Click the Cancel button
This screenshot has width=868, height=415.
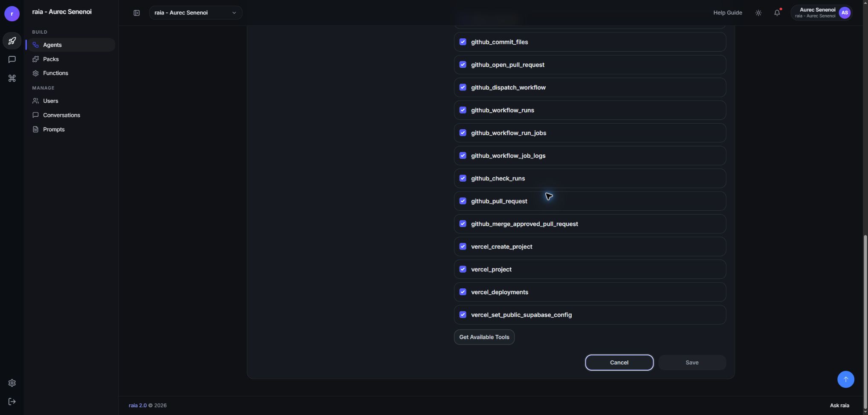(619, 363)
